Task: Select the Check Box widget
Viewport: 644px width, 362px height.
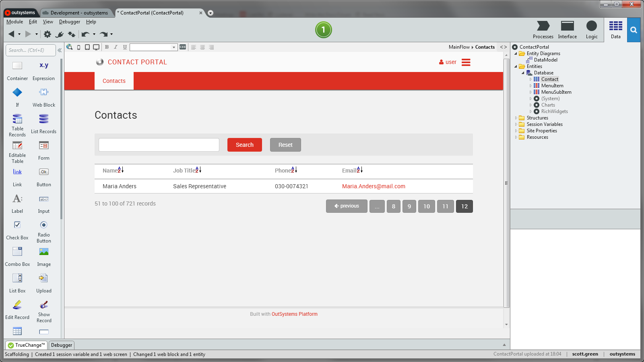Action: point(17,230)
